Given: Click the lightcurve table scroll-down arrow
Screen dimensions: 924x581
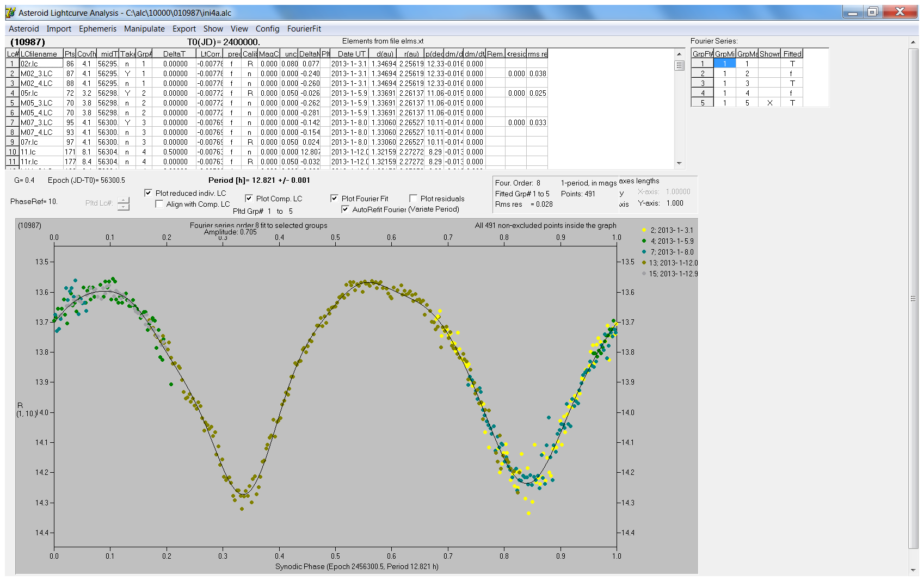Looking at the screenshot, I should (x=679, y=163).
